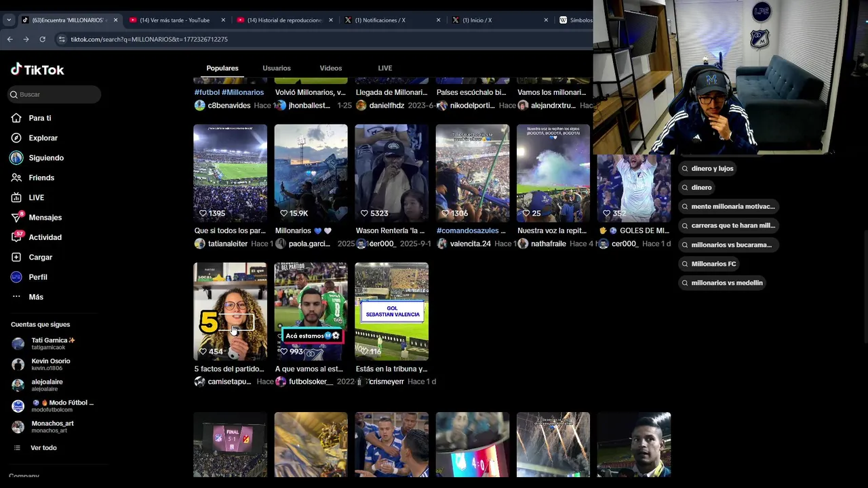Open Gol Sebastian Valencia video thumbnail

(391, 311)
